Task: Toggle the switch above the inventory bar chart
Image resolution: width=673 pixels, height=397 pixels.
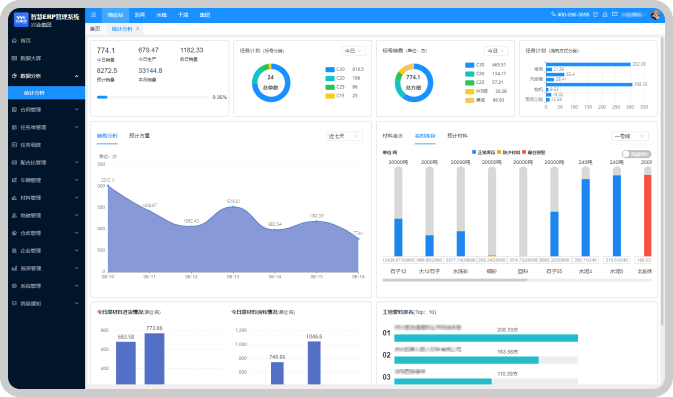Action: [637, 154]
